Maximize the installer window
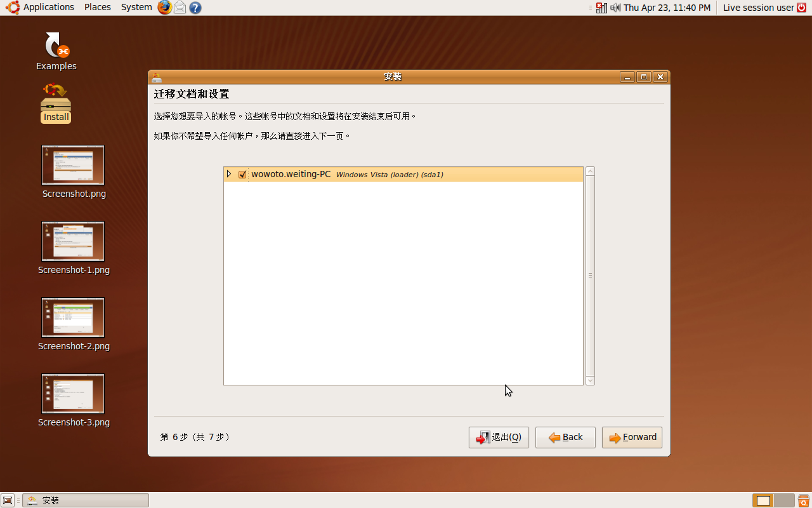The width and height of the screenshot is (812, 508). click(x=644, y=77)
